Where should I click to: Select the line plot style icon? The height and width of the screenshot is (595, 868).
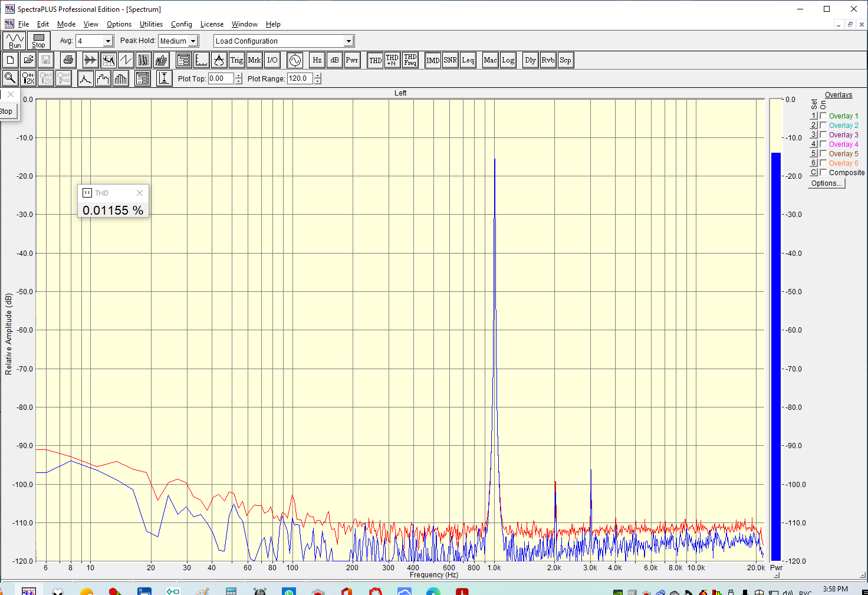coord(86,78)
